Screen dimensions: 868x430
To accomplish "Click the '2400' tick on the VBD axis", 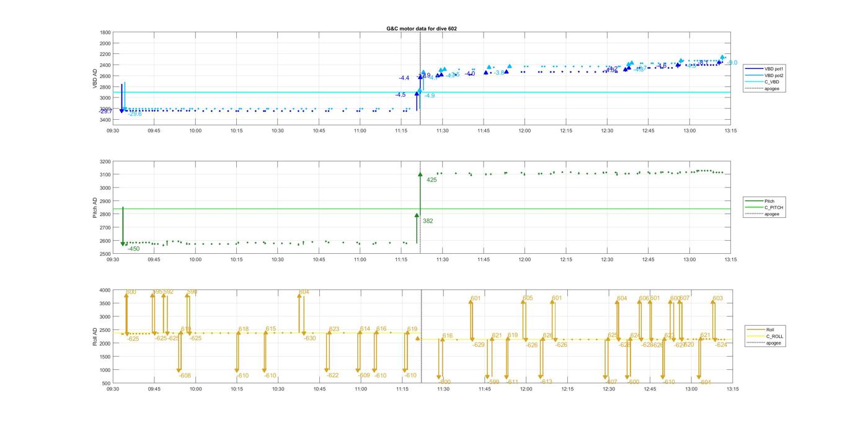I will pyautogui.click(x=105, y=65).
